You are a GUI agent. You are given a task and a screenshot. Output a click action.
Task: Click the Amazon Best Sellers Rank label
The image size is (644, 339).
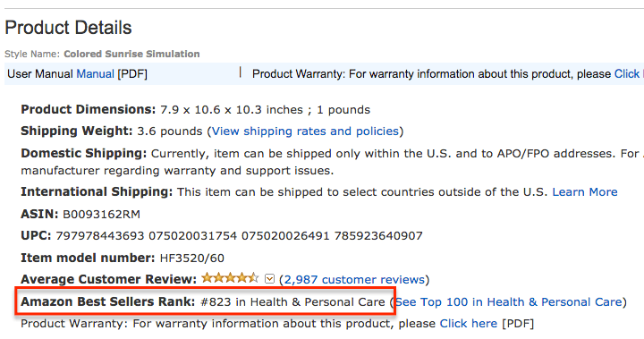click(108, 301)
